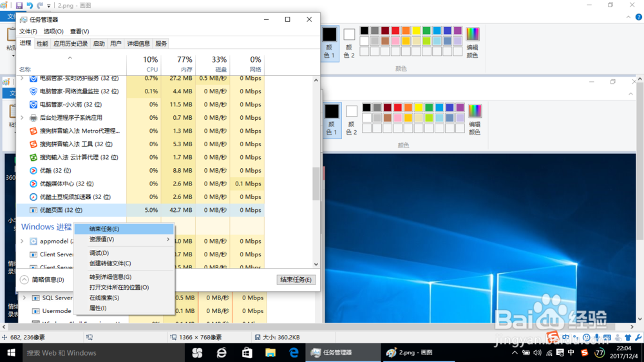Show hidden system tray icons chevron

tap(515, 352)
